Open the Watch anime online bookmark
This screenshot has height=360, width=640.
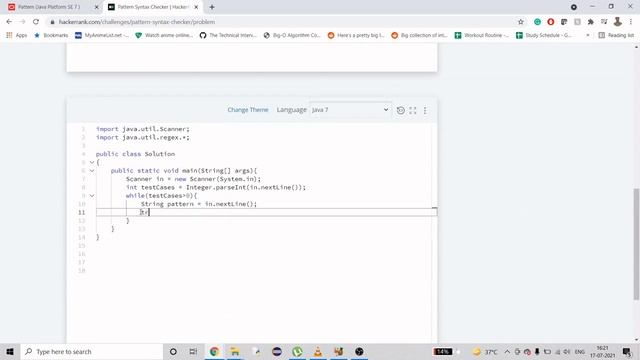pos(164,35)
